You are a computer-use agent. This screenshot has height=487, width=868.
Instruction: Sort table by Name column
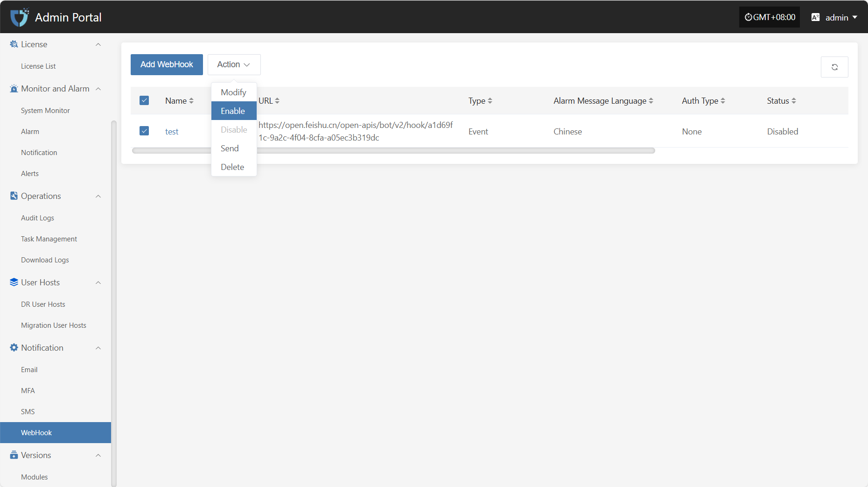(191, 101)
